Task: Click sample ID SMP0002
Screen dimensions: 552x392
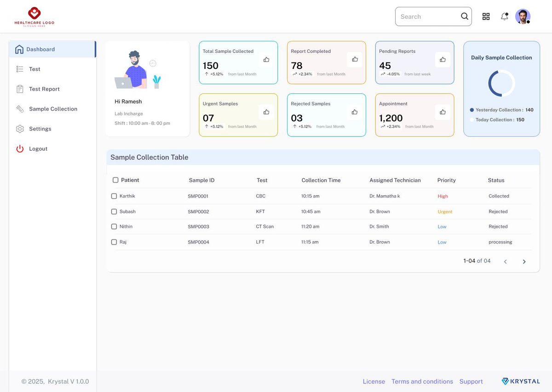Action: (x=198, y=212)
